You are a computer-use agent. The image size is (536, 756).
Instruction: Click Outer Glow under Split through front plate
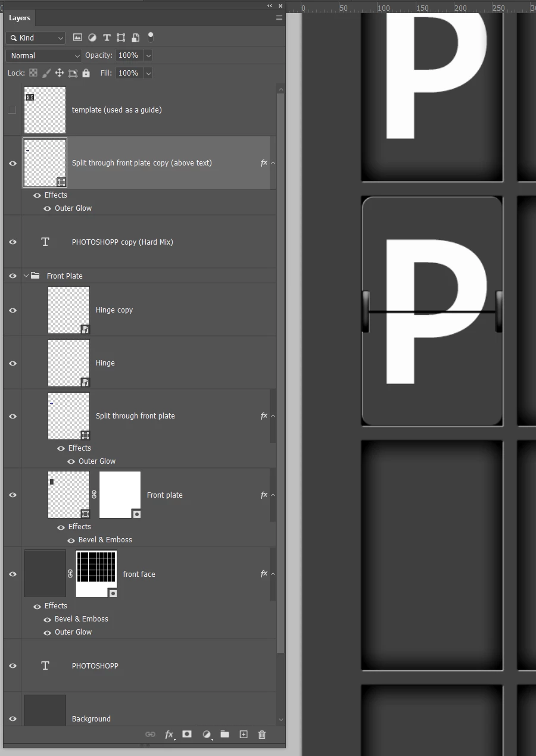[97, 461]
